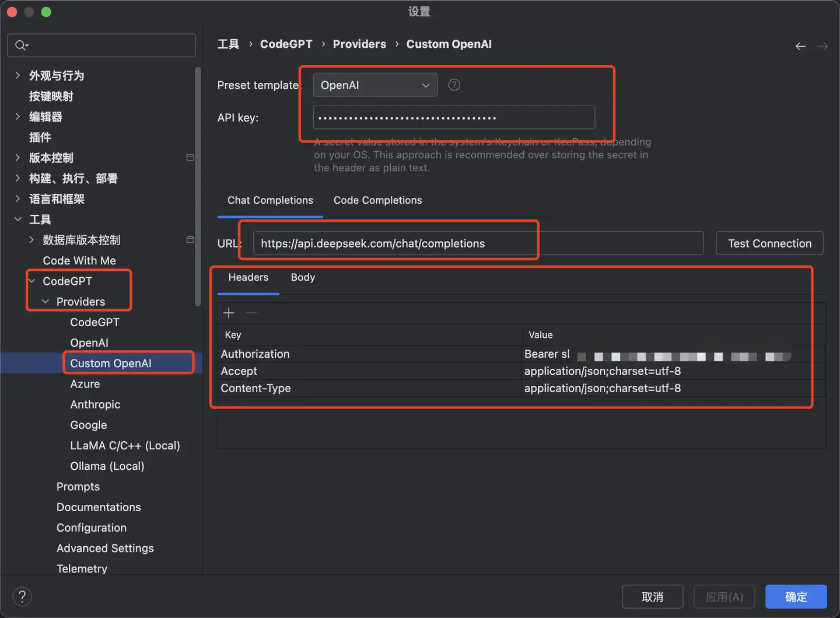Viewport: 840px width, 618px height.
Task: Select Anthropic provider
Action: coord(95,404)
